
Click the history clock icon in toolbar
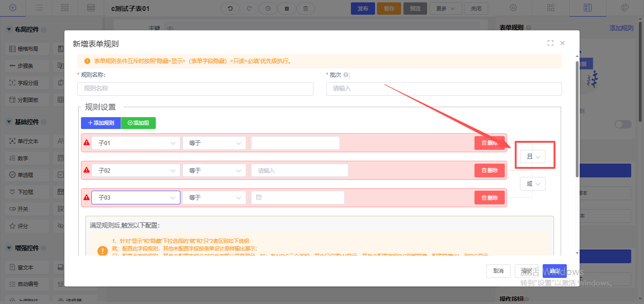(268, 9)
